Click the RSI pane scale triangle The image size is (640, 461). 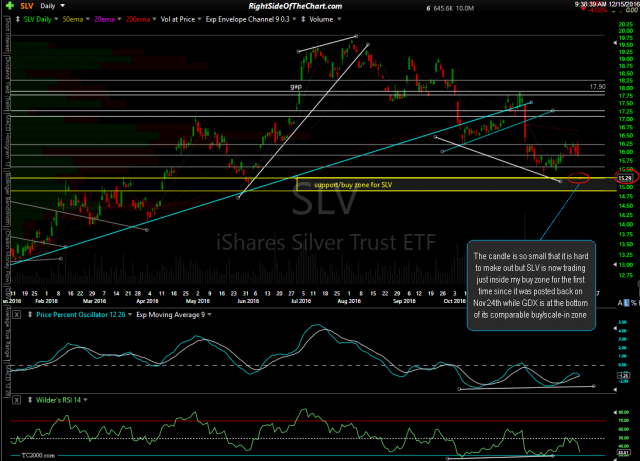615,412
